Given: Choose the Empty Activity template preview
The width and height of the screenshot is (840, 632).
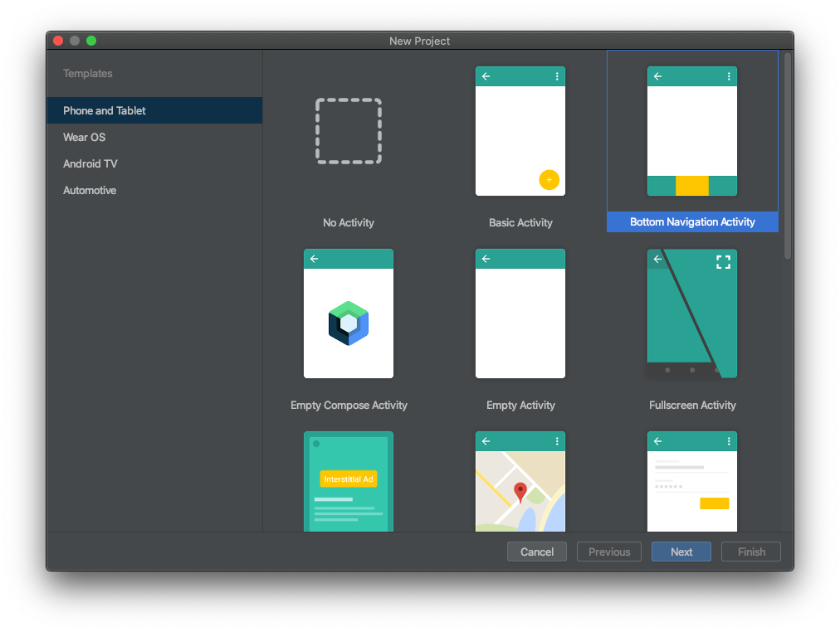Looking at the screenshot, I should (x=520, y=314).
